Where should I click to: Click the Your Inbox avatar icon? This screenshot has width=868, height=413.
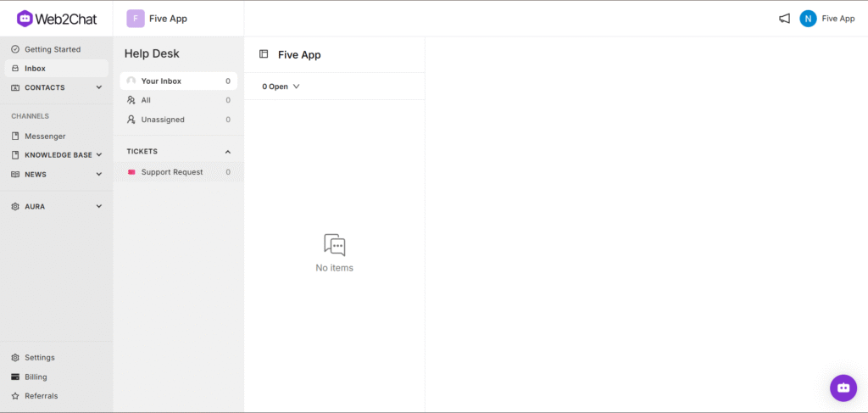(131, 81)
